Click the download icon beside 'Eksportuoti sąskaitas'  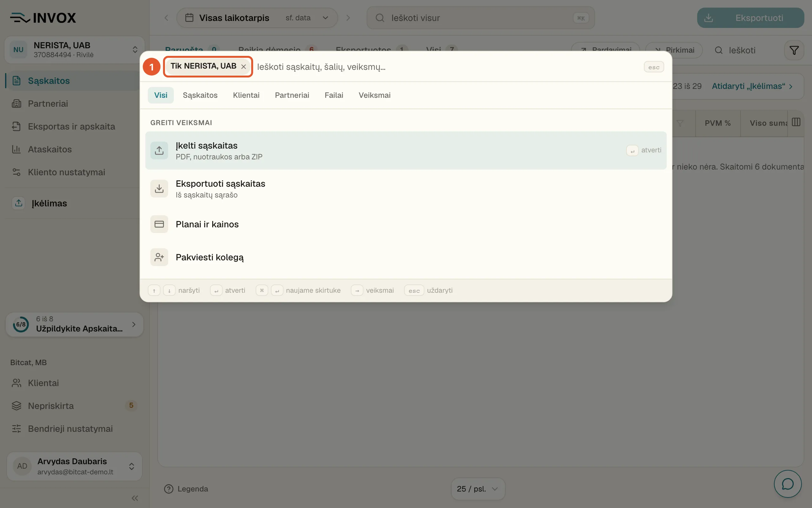159,189
